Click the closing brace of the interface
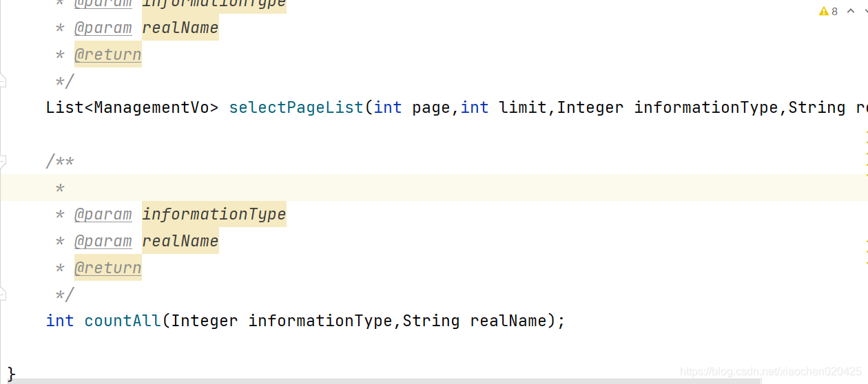Image resolution: width=868 pixels, height=384 pixels. pyautogui.click(x=12, y=374)
